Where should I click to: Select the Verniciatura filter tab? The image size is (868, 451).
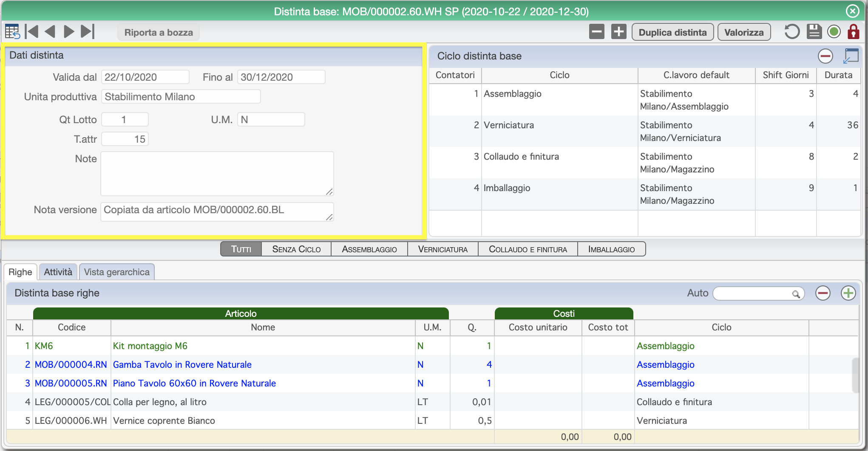point(443,249)
